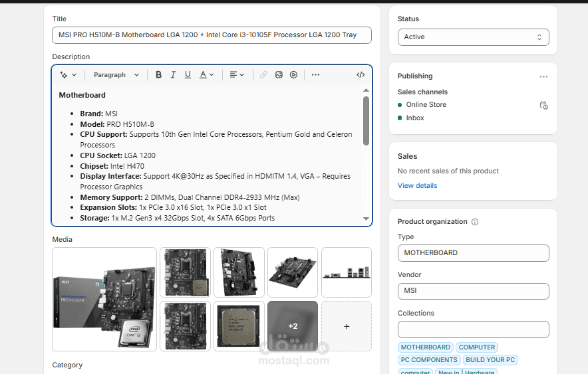This screenshot has width=588, height=374.
Task: Open the Status dropdown showing Active
Action: click(473, 37)
